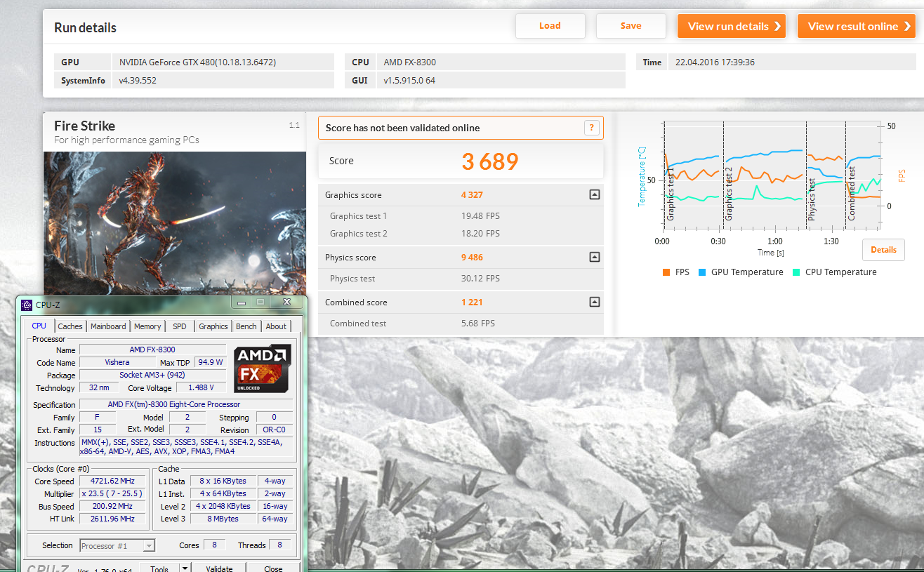This screenshot has height=572, width=924.
Task: Click the Multiplier value x 23.5
Action: pyautogui.click(x=112, y=493)
